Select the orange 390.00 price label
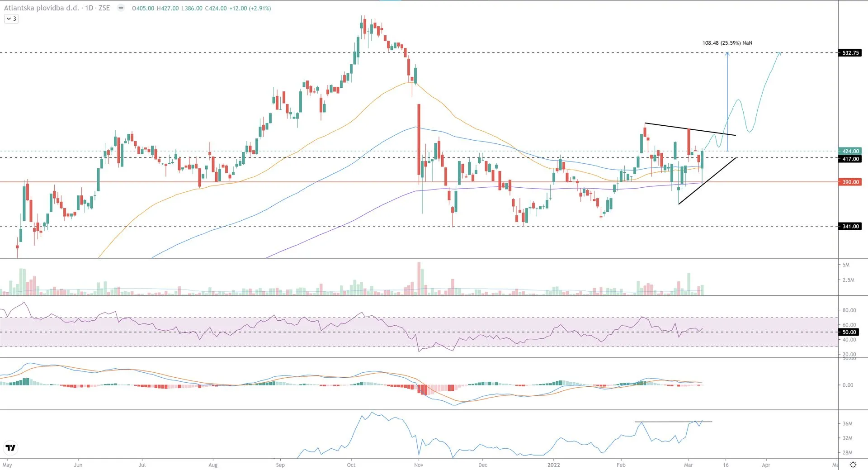868x470 pixels. 850,182
